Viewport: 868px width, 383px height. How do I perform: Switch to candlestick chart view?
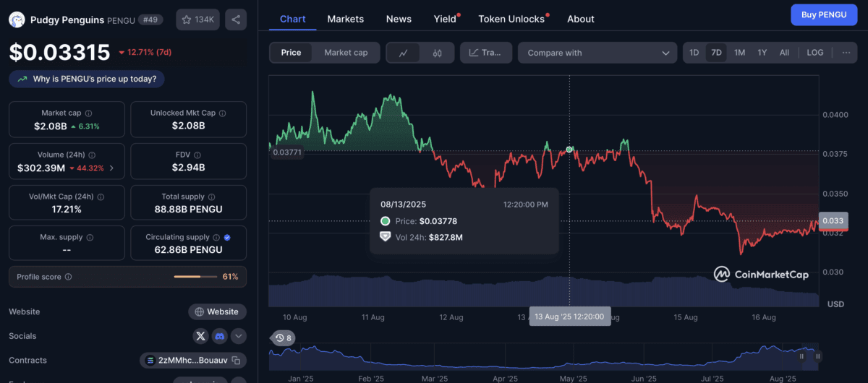point(437,53)
